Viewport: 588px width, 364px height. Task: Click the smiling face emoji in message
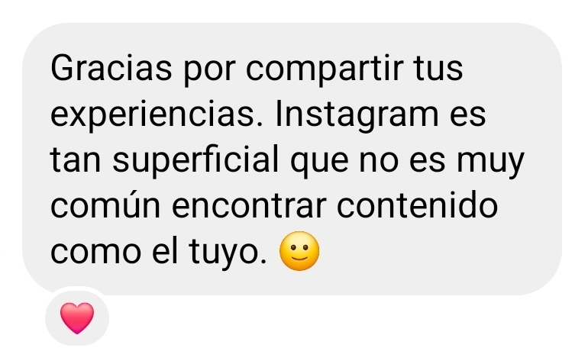tap(299, 251)
